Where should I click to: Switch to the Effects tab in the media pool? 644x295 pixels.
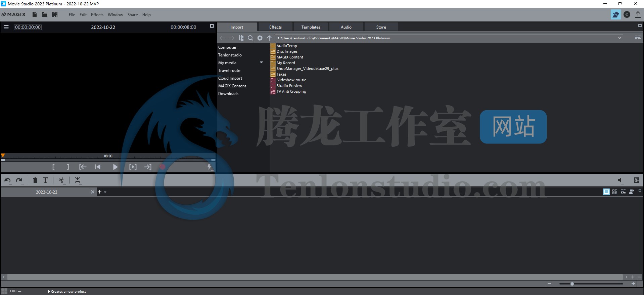click(275, 27)
